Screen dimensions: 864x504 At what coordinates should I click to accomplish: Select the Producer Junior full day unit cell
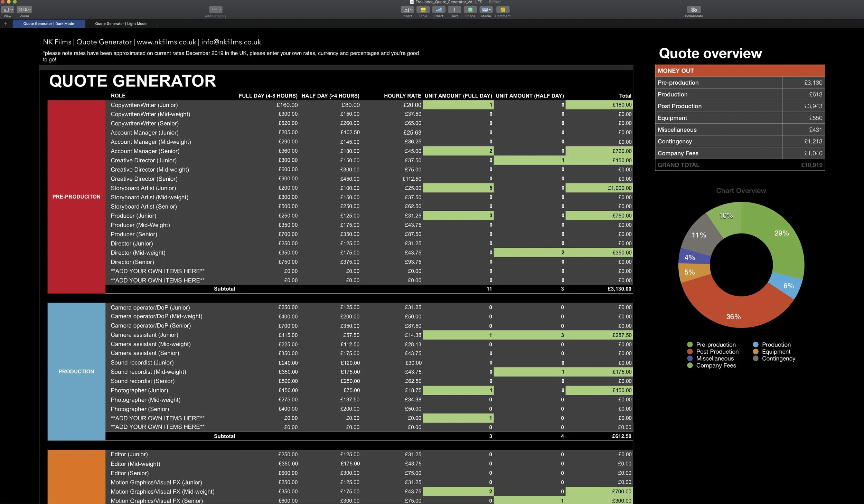pos(458,216)
